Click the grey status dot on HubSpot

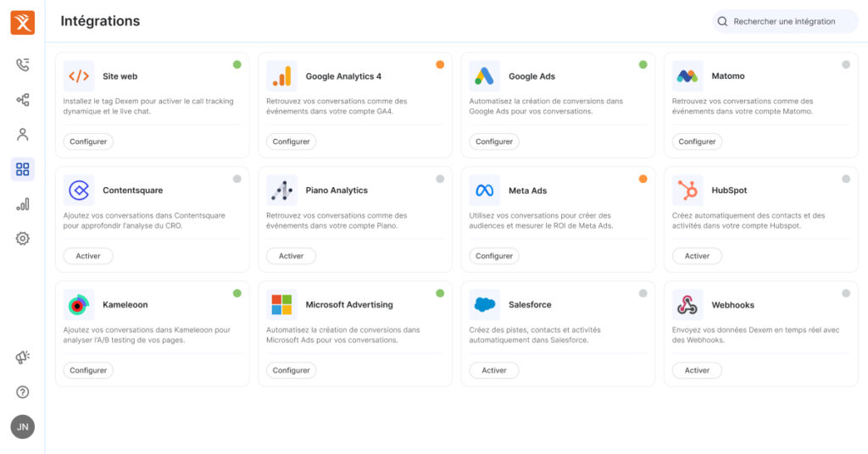[846, 180]
